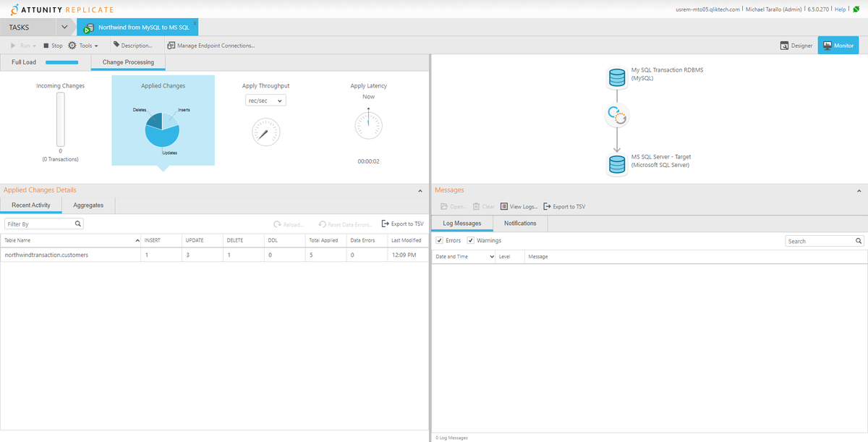The width and height of the screenshot is (868, 442).
Task: Click the UPDATE column header
Action: tap(203, 240)
